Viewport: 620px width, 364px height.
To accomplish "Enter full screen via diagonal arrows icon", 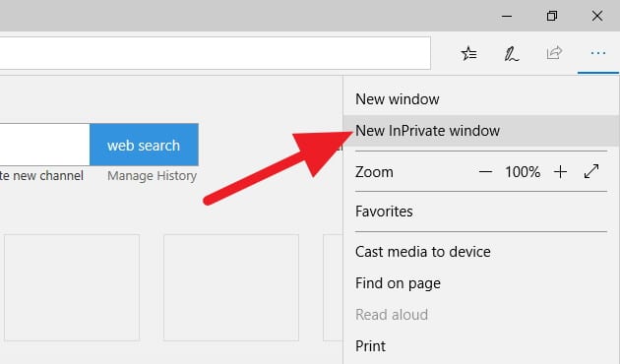I will 591,171.
